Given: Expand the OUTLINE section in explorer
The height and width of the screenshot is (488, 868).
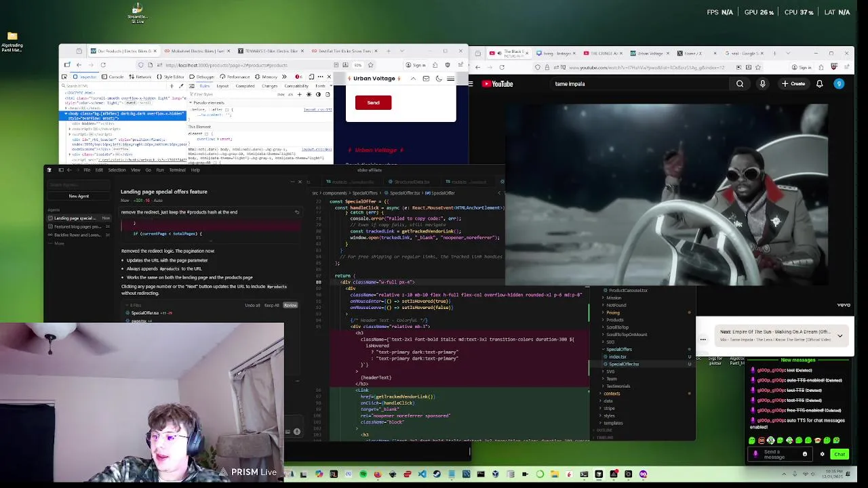Looking at the screenshot, I should (x=603, y=430).
